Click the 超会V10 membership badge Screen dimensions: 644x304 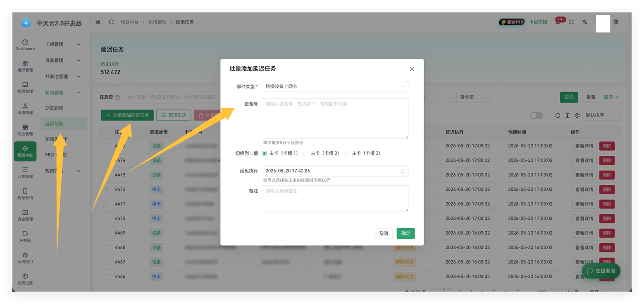point(512,22)
